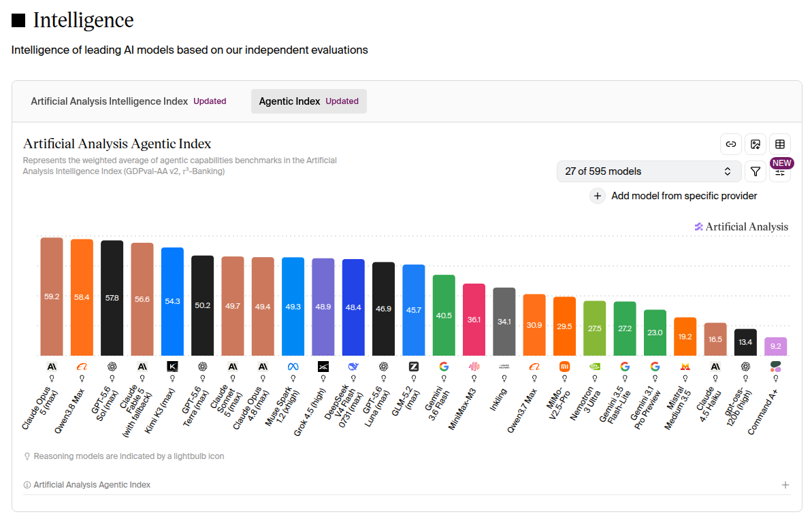Click the info icon beside Agentic Index footer
This screenshot has height=525, width=812.
pos(27,485)
